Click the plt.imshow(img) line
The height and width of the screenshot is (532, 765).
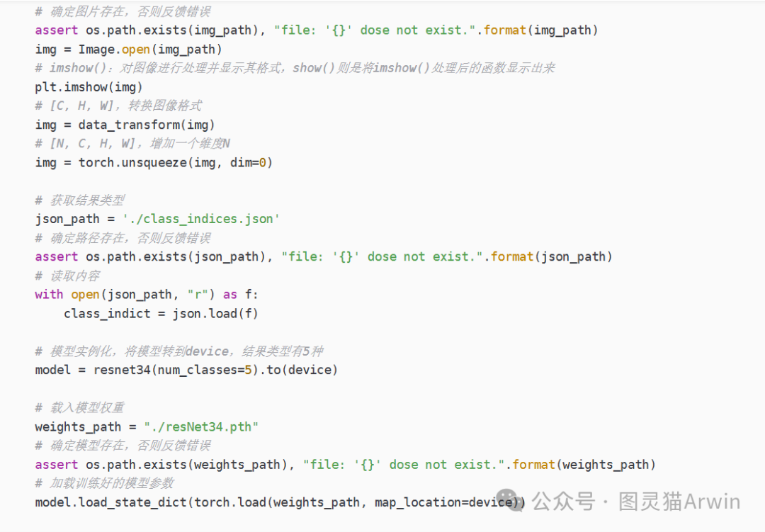[x=89, y=87]
